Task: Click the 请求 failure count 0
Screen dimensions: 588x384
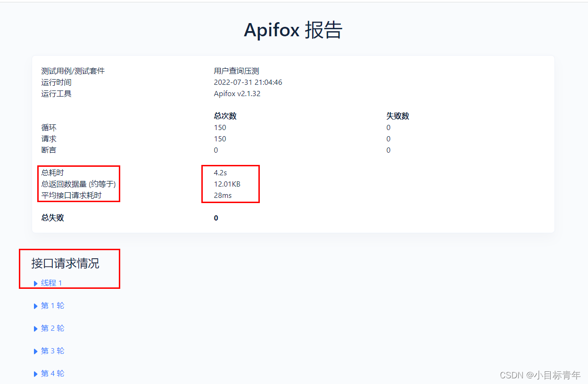Action: (389, 139)
